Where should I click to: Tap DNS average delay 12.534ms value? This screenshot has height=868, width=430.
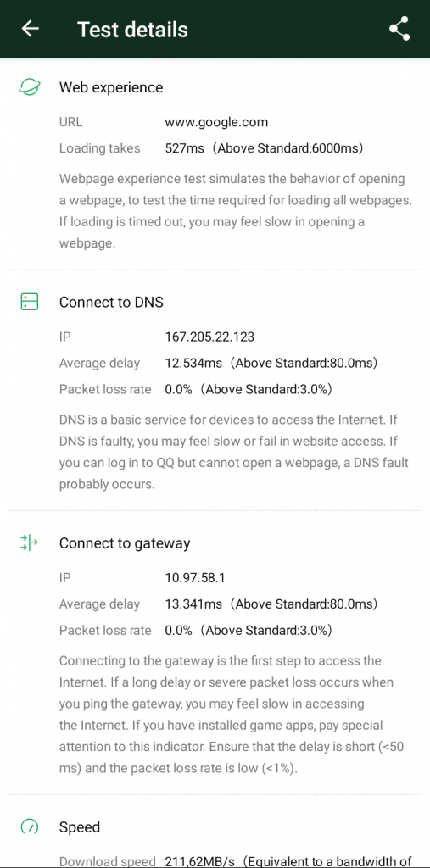click(x=193, y=363)
